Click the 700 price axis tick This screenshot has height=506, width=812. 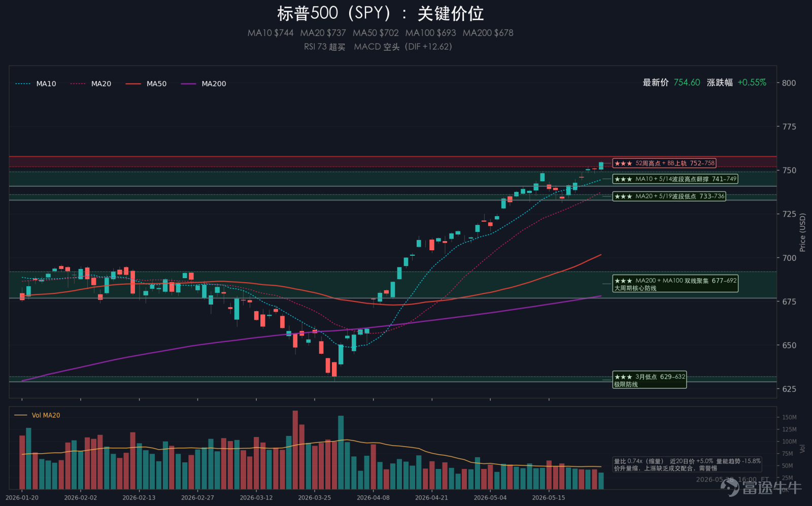[789, 258]
